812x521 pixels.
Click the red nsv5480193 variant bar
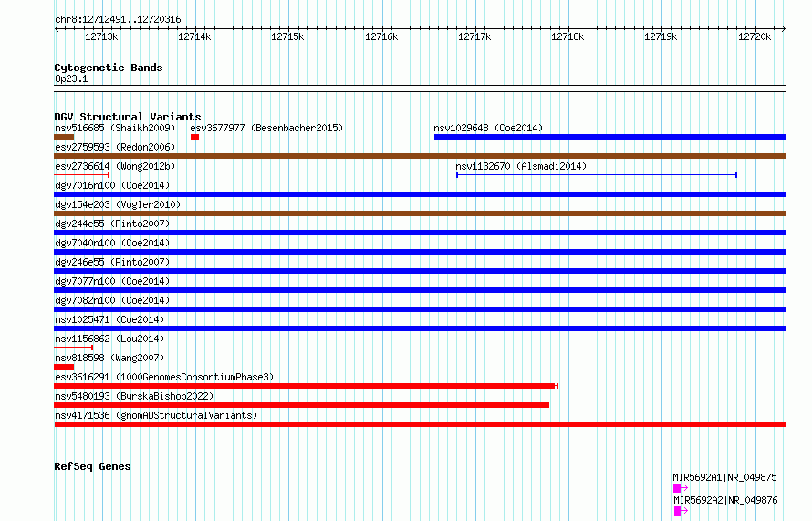tap(301, 405)
